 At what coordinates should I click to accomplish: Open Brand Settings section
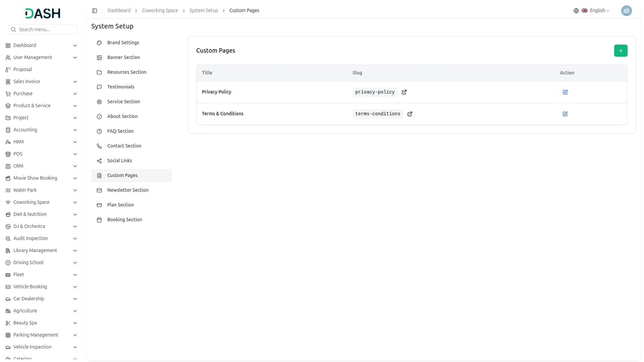click(123, 43)
